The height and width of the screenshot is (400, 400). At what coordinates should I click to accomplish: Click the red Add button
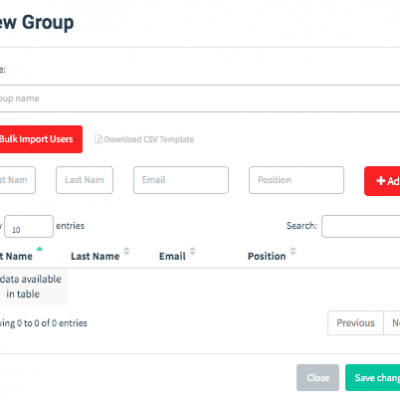coord(382,181)
